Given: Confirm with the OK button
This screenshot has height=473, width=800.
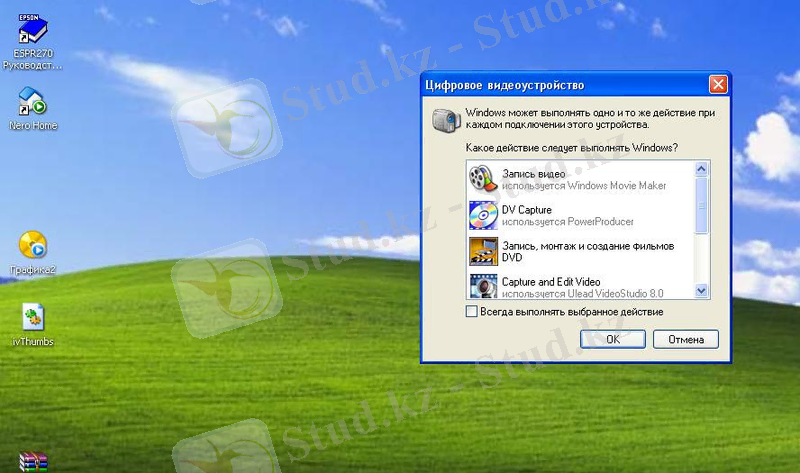Looking at the screenshot, I should (613, 339).
